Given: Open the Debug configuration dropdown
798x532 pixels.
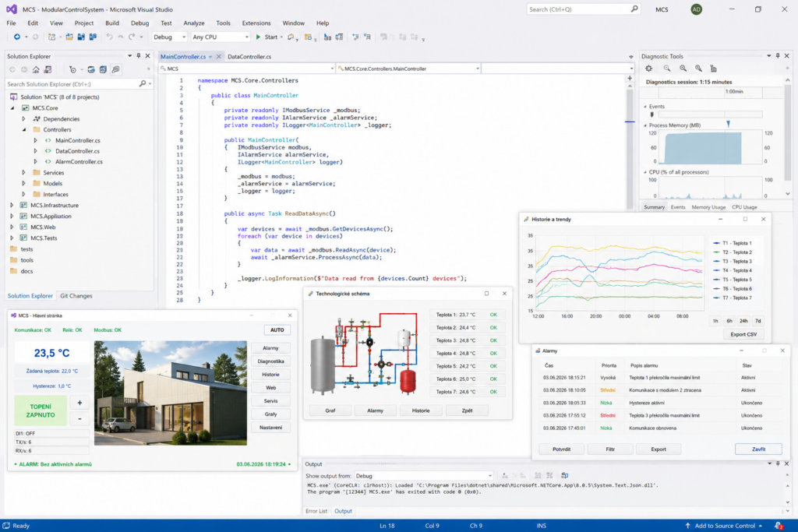Looking at the screenshot, I should click(169, 37).
